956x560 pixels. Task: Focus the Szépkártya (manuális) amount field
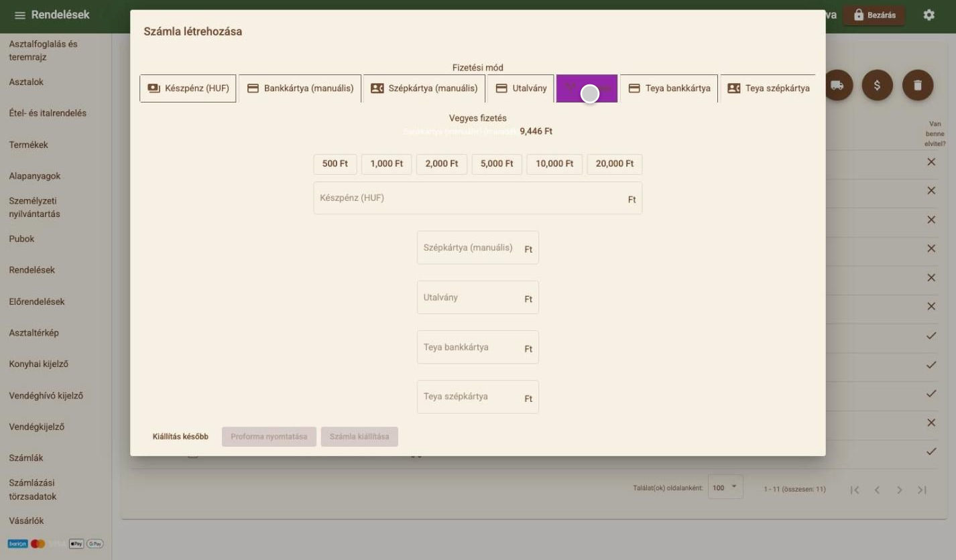click(x=478, y=248)
